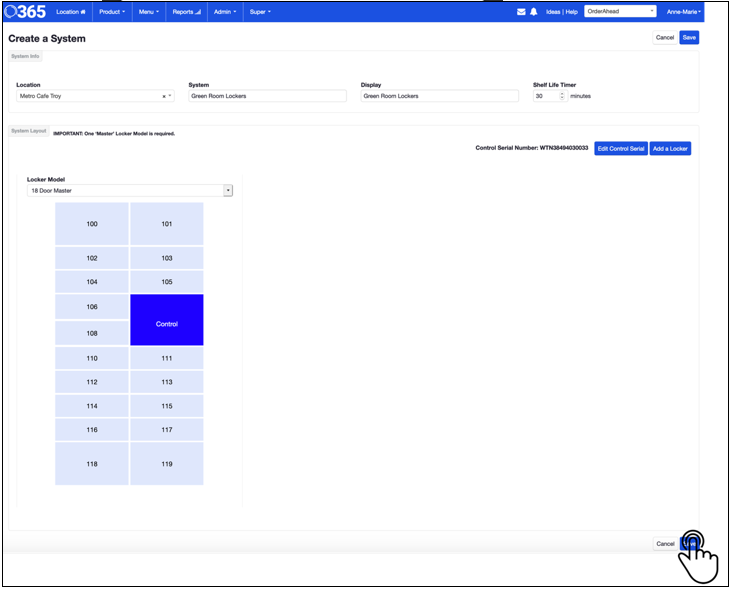This screenshot has width=731, height=589.
Task: Open the Reports menu
Action: coord(186,12)
